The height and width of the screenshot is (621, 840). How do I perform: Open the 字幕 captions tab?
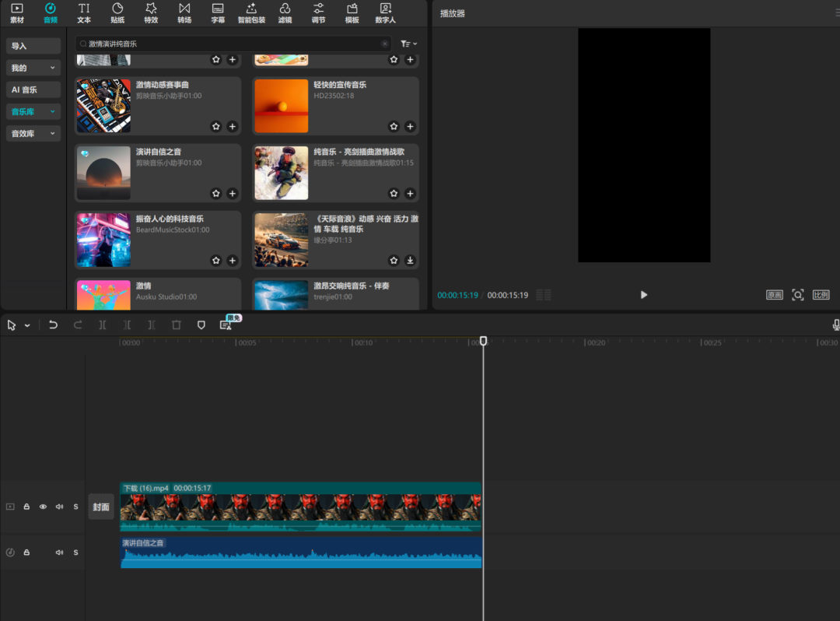pyautogui.click(x=218, y=12)
